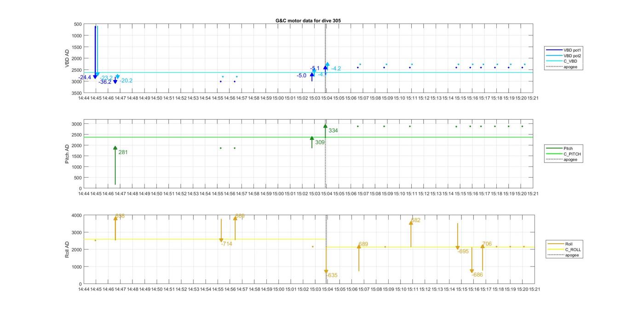This screenshot has height=319, width=644.
Task: Click the green C_PITCH horizontal line
Action: pos(308,137)
